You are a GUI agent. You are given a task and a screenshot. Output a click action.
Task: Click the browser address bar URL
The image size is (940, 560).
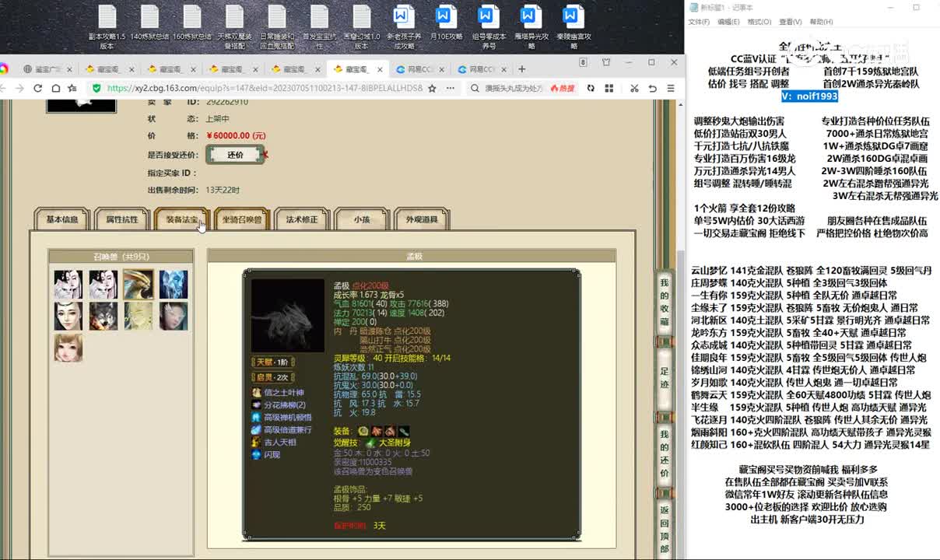point(265,88)
